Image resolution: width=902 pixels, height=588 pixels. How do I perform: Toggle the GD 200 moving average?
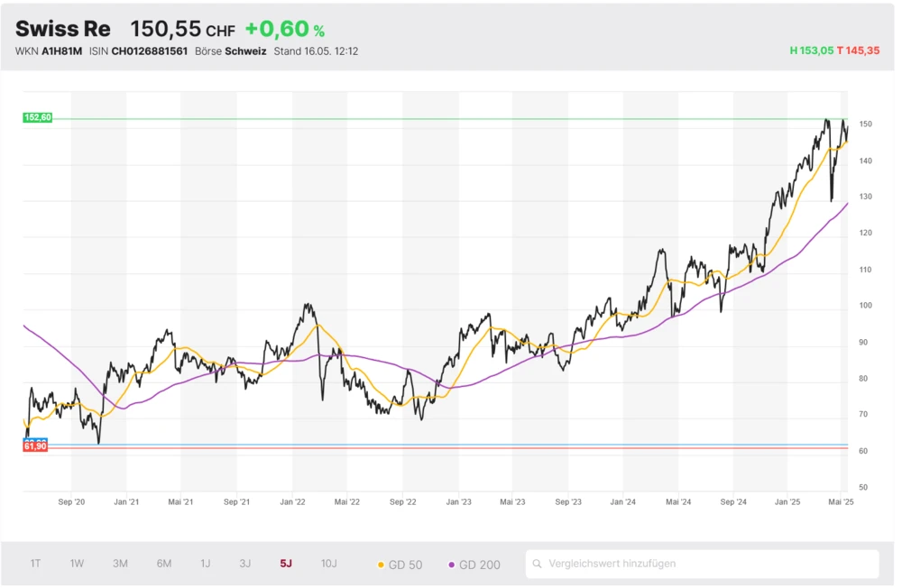476,563
